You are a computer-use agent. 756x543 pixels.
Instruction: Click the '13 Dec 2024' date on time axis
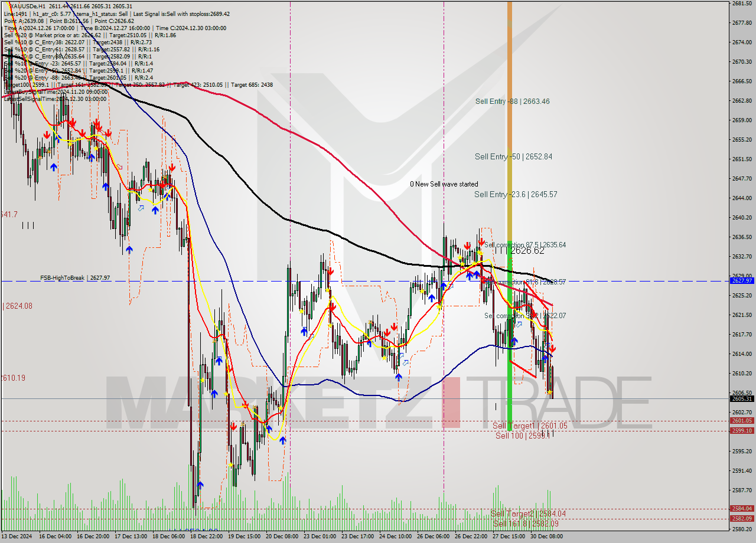17,537
